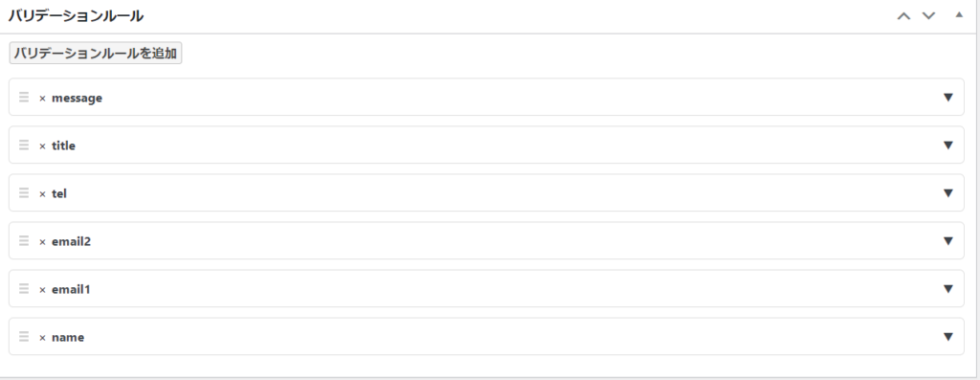
Task: Move the バリデーションルール panel down
Action: click(928, 15)
